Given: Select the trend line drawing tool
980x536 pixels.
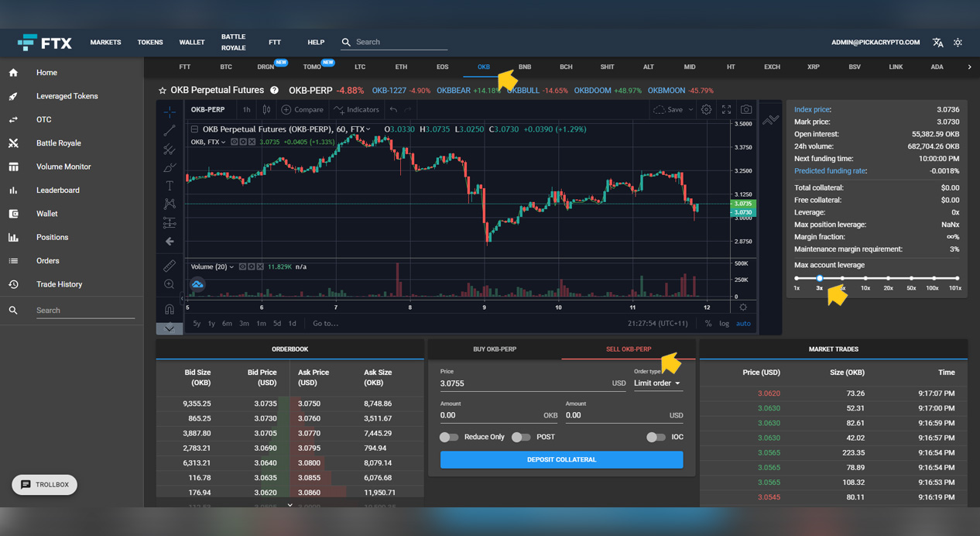Looking at the screenshot, I should coord(170,130).
